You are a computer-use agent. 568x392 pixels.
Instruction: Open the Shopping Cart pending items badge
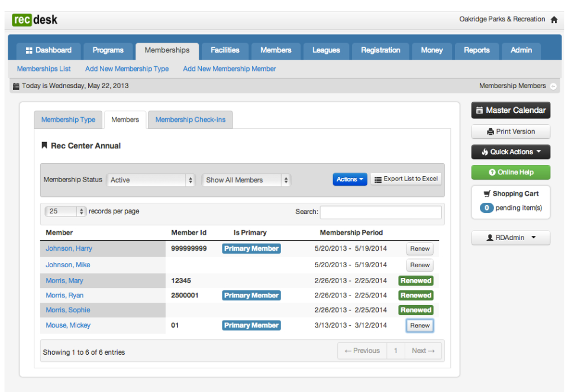pyautogui.click(x=486, y=208)
